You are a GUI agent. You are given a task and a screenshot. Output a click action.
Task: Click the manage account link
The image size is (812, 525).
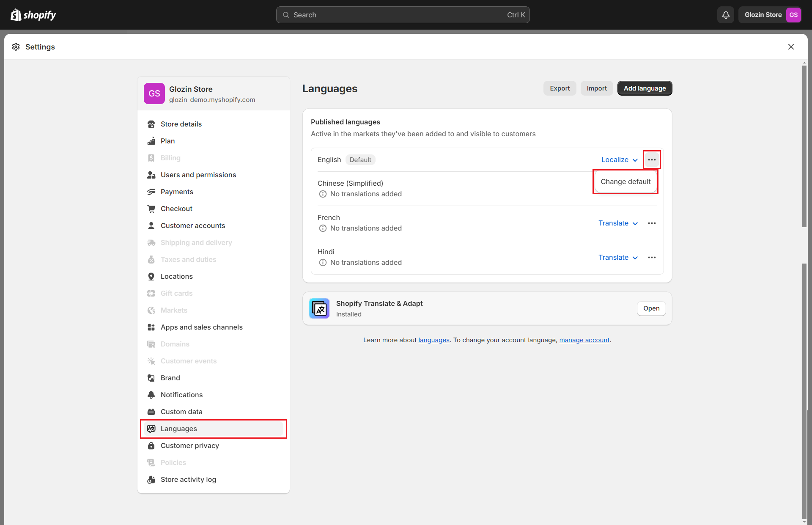pyautogui.click(x=584, y=340)
